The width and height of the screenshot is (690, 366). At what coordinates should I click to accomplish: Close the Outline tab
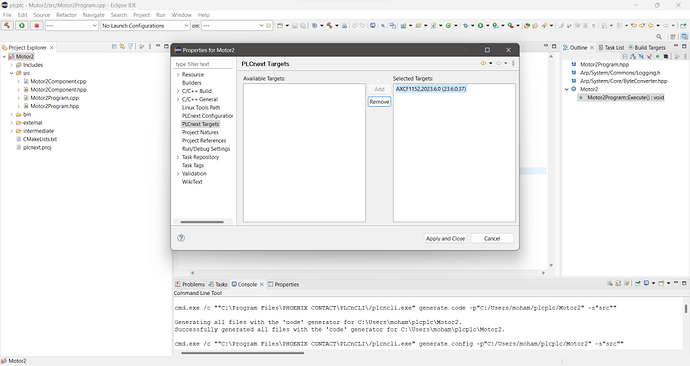592,47
